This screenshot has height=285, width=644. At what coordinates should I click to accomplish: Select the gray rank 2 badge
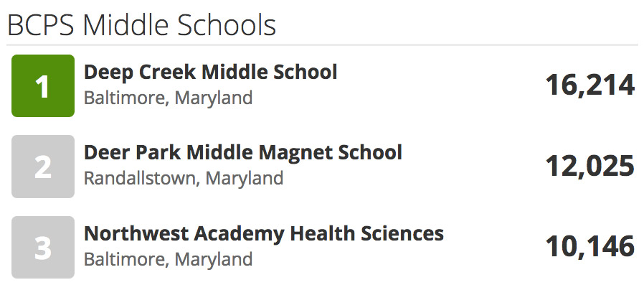point(43,167)
